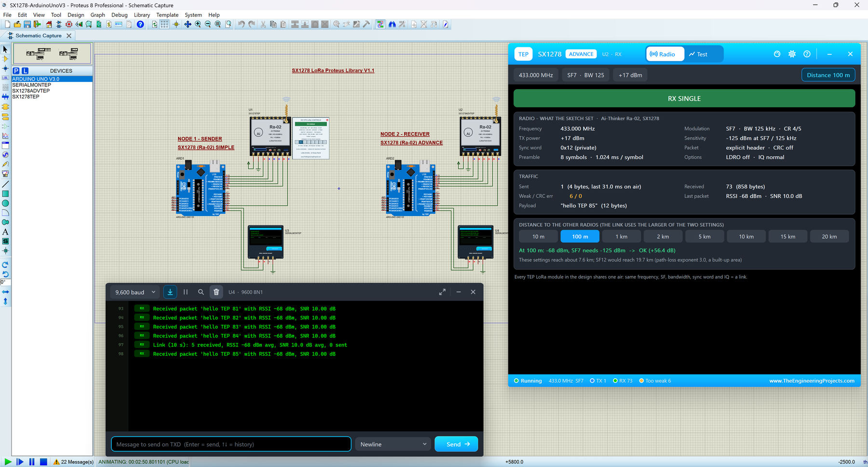Click the ADVANCE badge in SX1278 header
The height and width of the screenshot is (467, 868).
(x=581, y=54)
